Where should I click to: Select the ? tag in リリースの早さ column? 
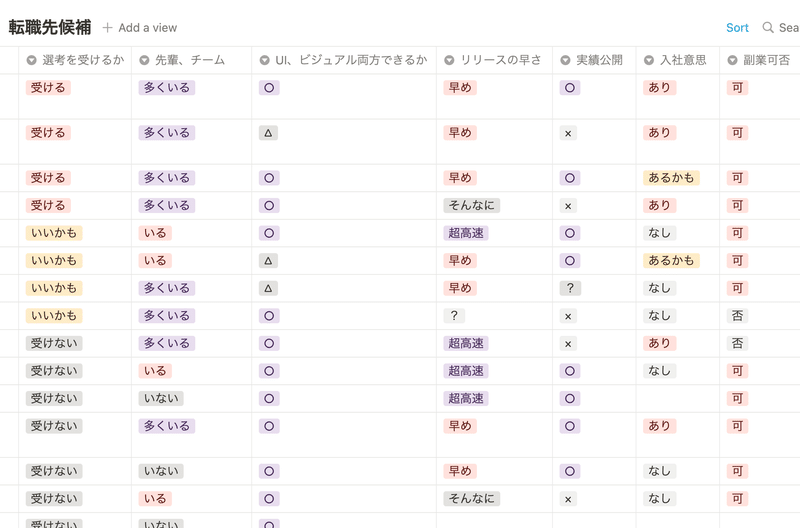tap(454, 316)
